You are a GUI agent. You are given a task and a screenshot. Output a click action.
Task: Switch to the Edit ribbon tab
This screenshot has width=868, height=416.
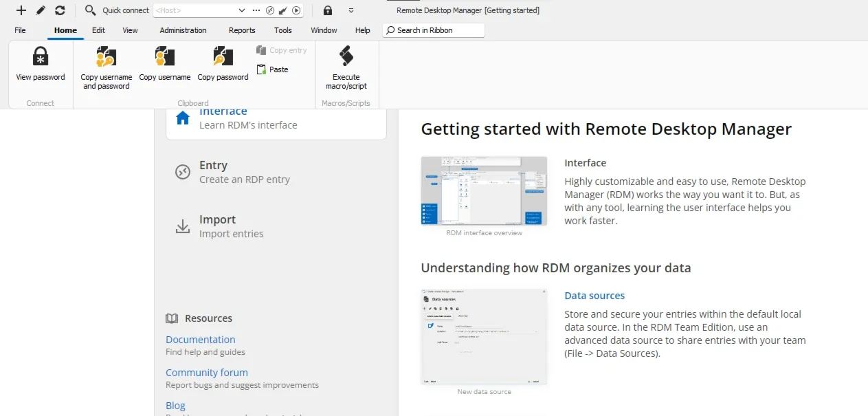click(x=98, y=30)
